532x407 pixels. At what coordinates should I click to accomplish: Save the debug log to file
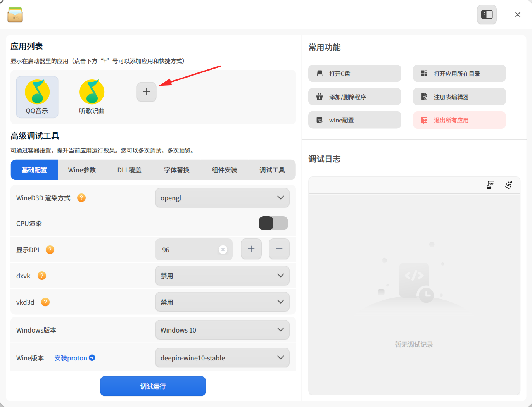[491, 185]
